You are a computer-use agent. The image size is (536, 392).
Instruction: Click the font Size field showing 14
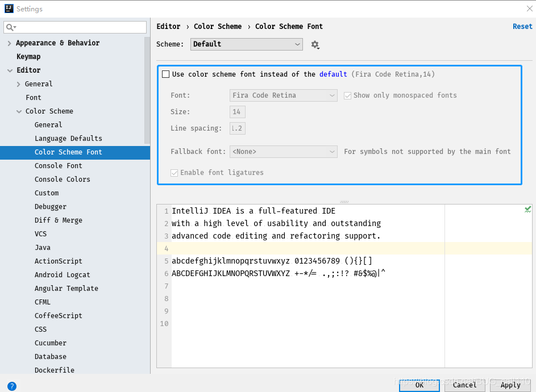click(x=237, y=112)
